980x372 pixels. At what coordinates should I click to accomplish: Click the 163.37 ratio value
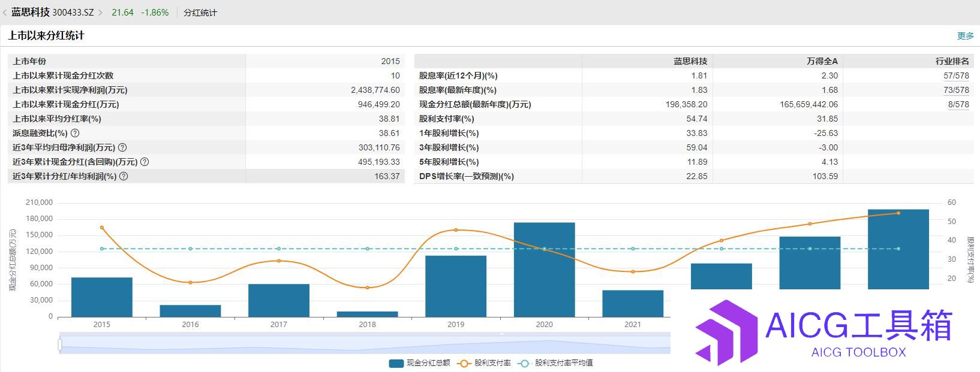(387, 176)
